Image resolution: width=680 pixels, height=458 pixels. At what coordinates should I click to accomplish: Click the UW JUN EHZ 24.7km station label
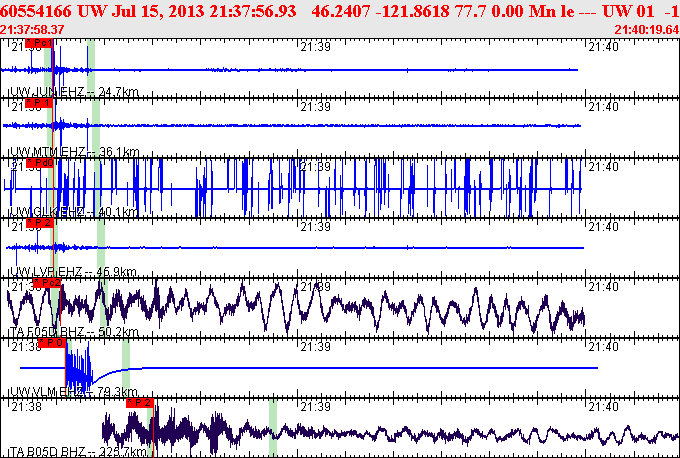click(x=74, y=92)
